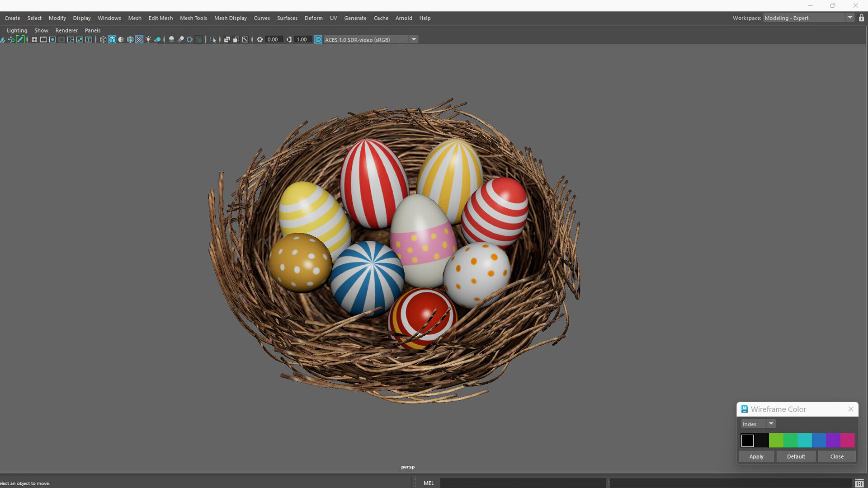Open the Arnold menu
The height and width of the screenshot is (488, 868).
(x=404, y=18)
